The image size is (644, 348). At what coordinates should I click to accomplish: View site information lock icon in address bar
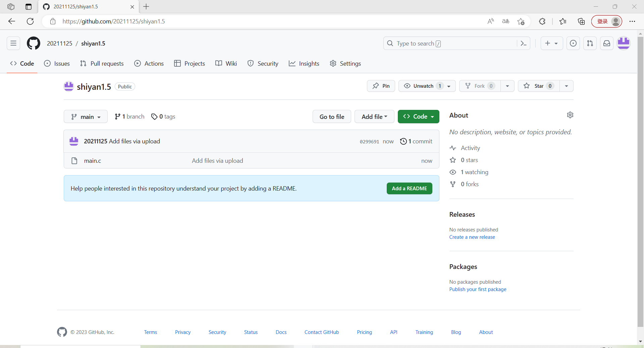click(x=53, y=21)
